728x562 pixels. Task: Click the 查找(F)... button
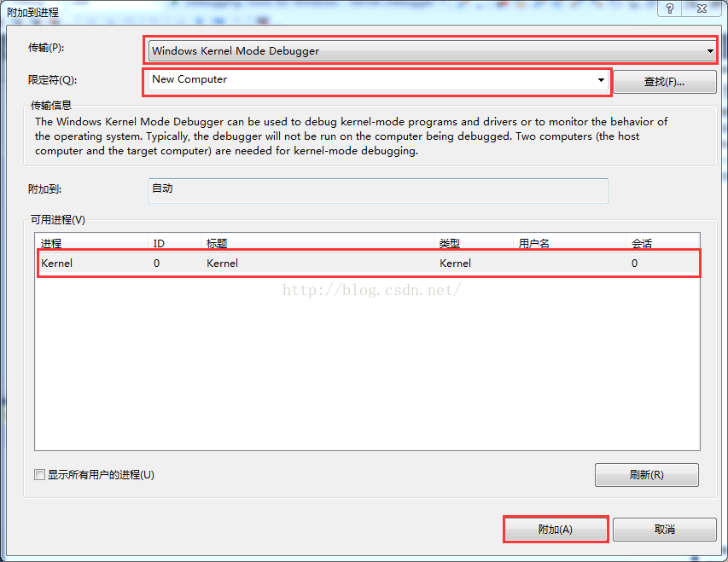pyautogui.click(x=664, y=82)
